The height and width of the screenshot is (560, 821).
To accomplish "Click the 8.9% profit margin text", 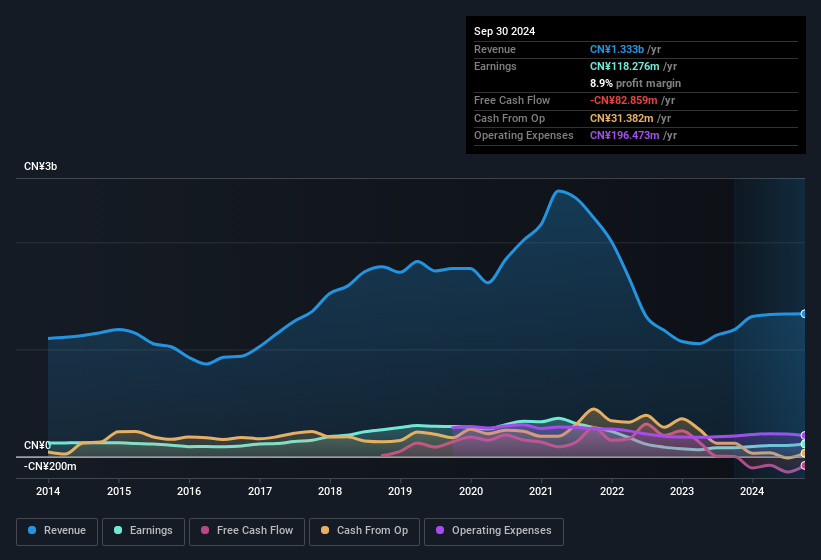I will tap(636, 83).
